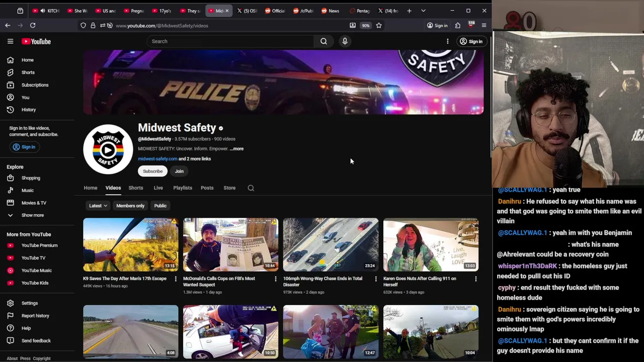Bookmark this page with the star icon
The image size is (644, 362).
click(x=379, y=26)
